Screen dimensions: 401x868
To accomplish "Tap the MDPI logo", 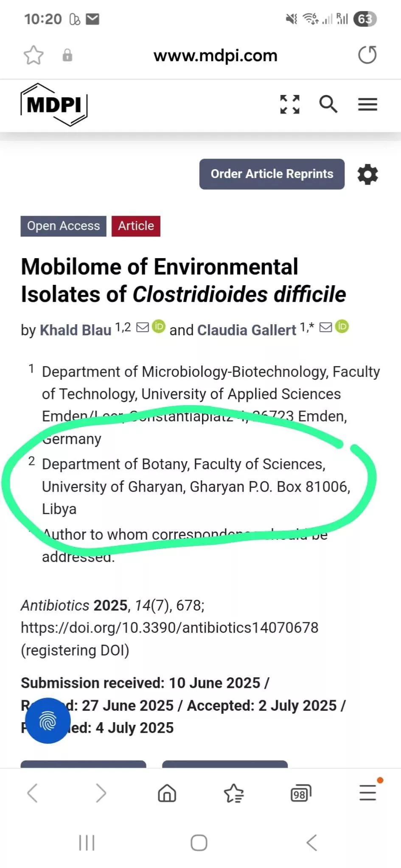I will click(54, 105).
